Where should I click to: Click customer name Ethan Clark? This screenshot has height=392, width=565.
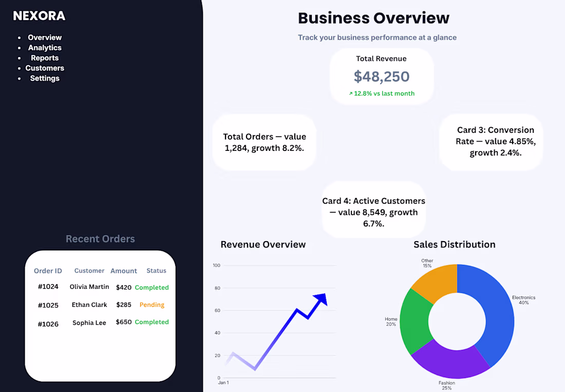point(89,305)
